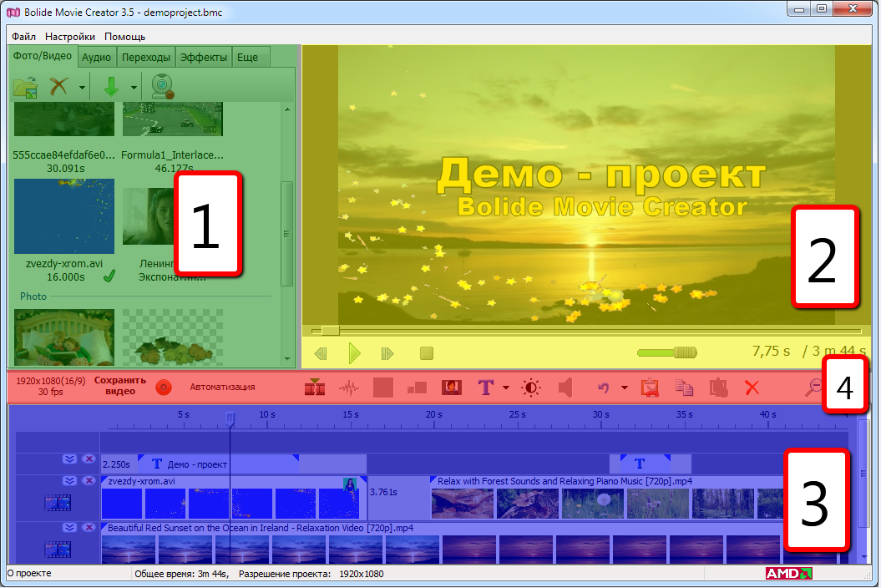Viewport: 881px width, 588px height.
Task: Click the webcam capture icon
Action: tap(163, 87)
